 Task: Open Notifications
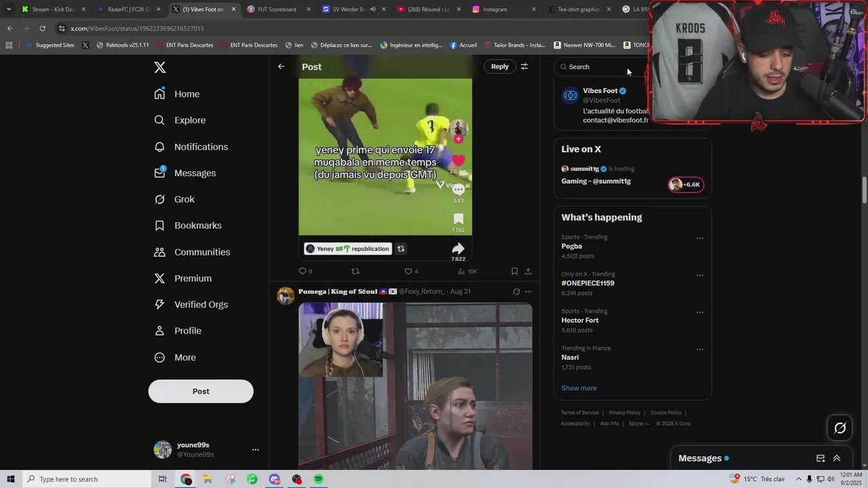pyautogui.click(x=191, y=146)
